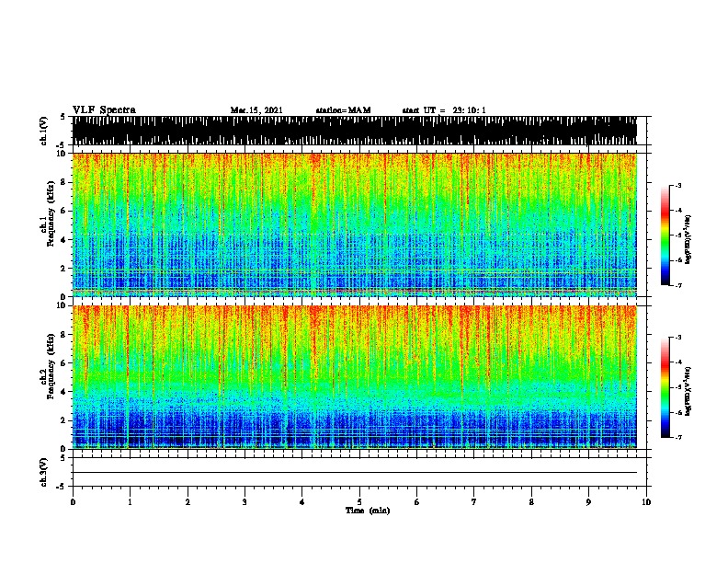
Task: Click the time axis tick label "6"
Action: coord(417,502)
